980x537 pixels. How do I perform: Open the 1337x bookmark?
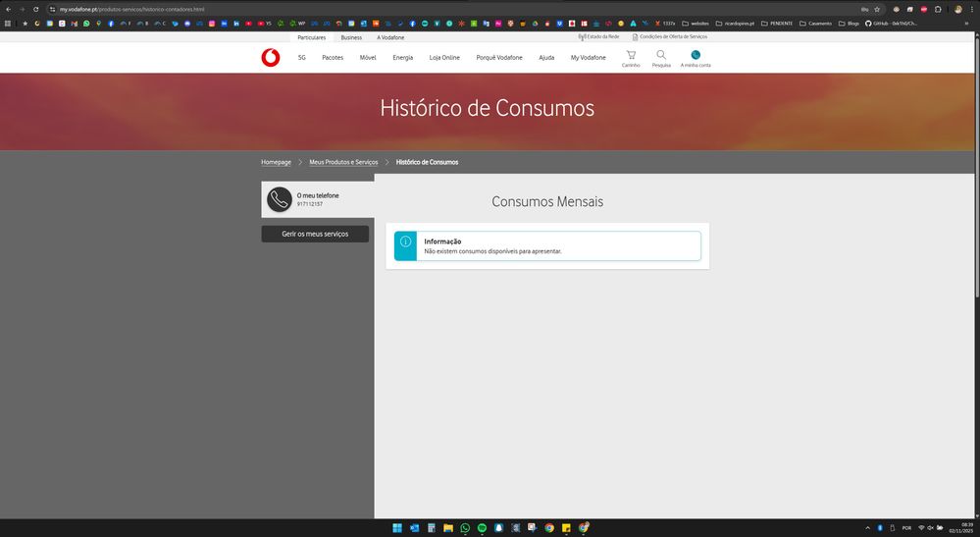coord(665,24)
